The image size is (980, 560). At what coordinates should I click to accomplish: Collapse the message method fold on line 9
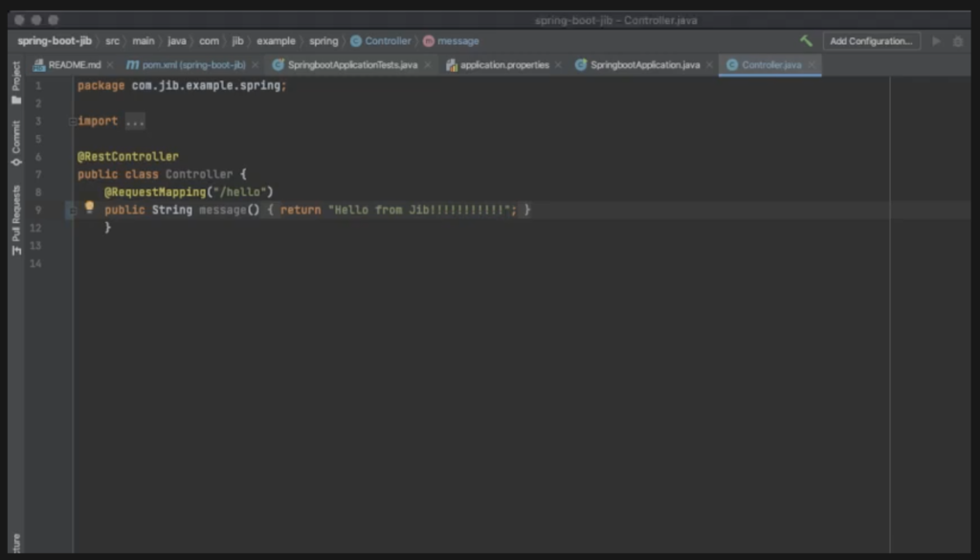point(73,209)
